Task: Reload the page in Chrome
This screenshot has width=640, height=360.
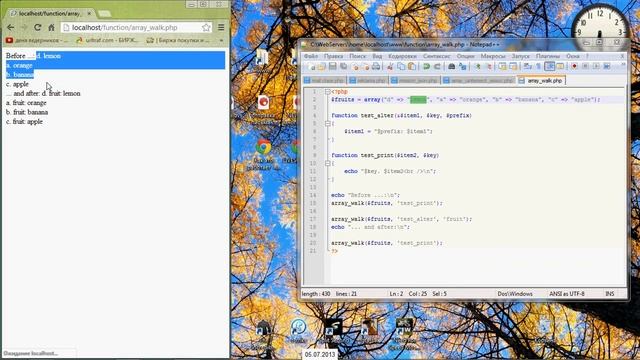Action: (x=38, y=27)
